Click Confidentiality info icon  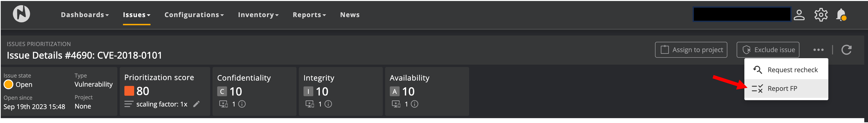coord(242,104)
